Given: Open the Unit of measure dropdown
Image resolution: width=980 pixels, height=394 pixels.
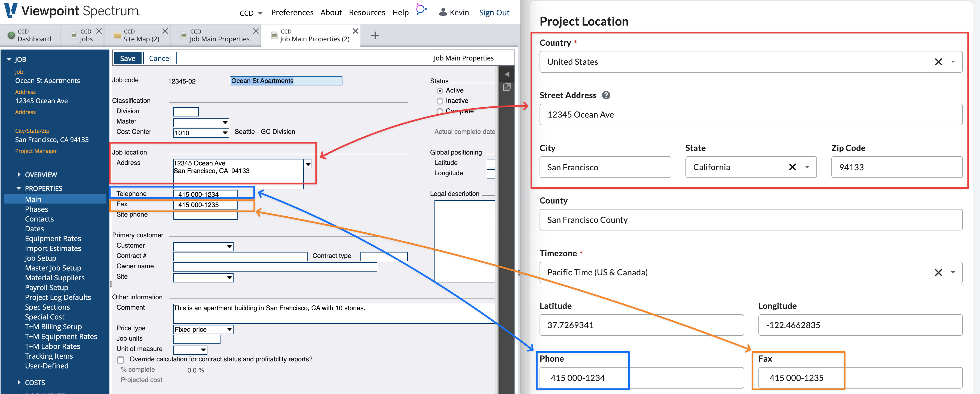Looking at the screenshot, I should [203, 350].
